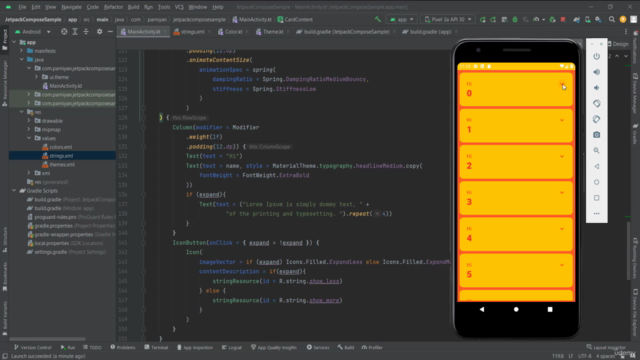The height and width of the screenshot is (360, 640).
Task: Expand card 5 with its chevron
Action: coord(562,265)
